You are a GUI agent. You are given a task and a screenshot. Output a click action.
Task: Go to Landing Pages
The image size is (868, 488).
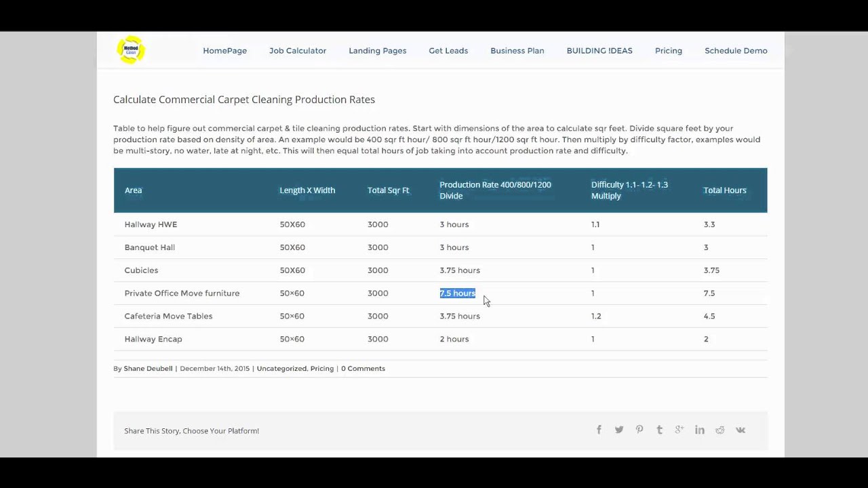coord(378,51)
